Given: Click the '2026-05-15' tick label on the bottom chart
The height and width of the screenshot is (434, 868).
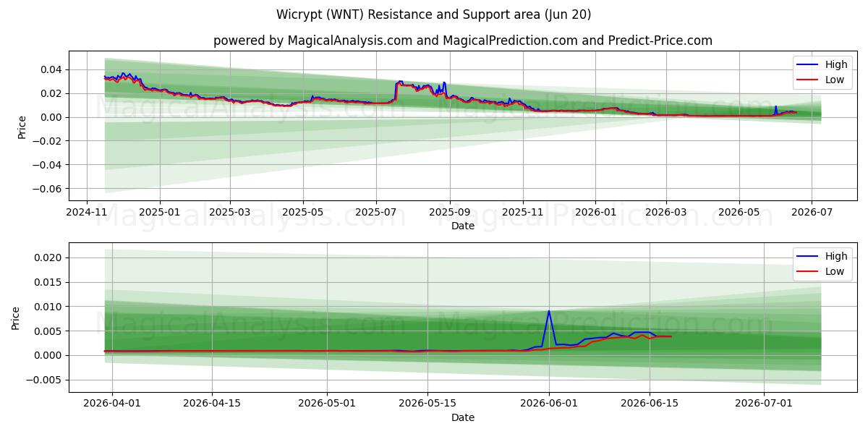Looking at the screenshot, I should (x=427, y=404).
